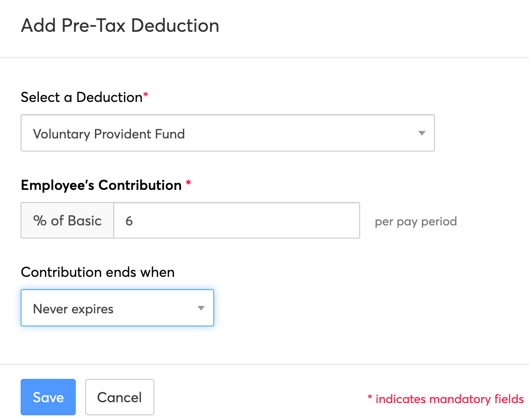Save the pre-tax deduction

click(x=48, y=397)
